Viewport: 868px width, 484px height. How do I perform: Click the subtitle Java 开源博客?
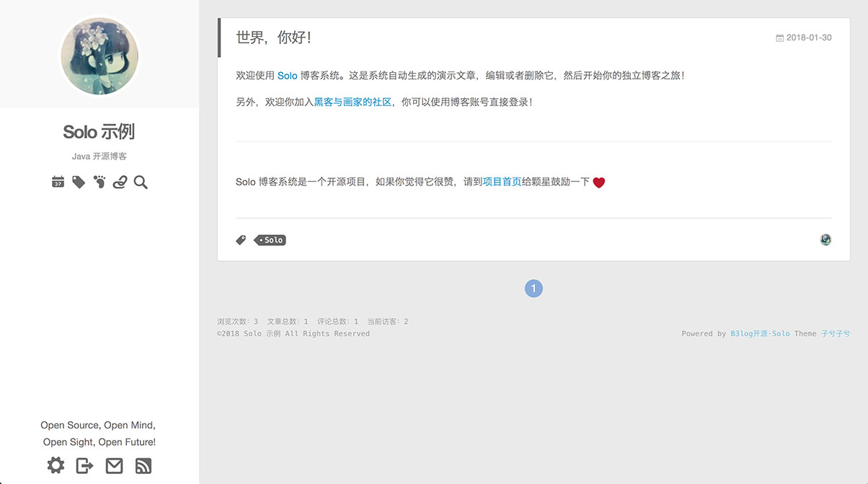(99, 157)
